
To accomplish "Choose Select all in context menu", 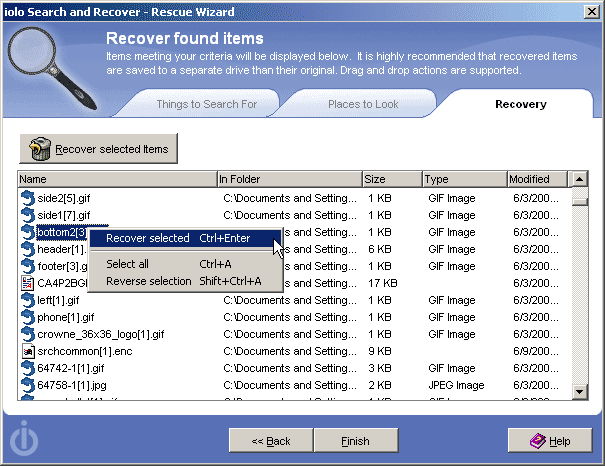I will point(127,264).
